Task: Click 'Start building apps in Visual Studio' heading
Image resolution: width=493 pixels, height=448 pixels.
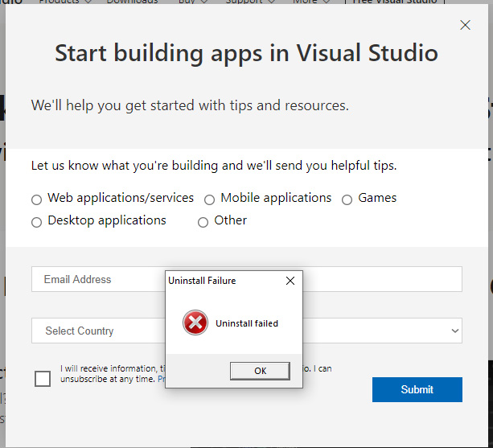Action: pyautogui.click(x=246, y=53)
